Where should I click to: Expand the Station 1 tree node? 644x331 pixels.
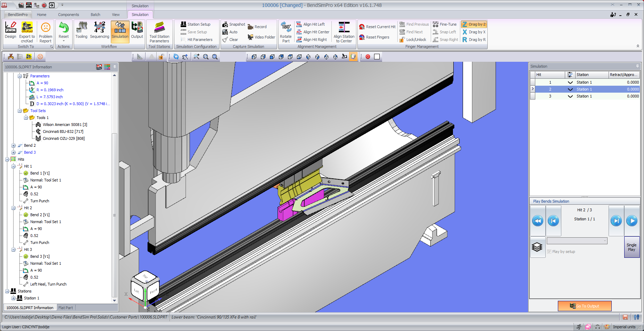14,298
